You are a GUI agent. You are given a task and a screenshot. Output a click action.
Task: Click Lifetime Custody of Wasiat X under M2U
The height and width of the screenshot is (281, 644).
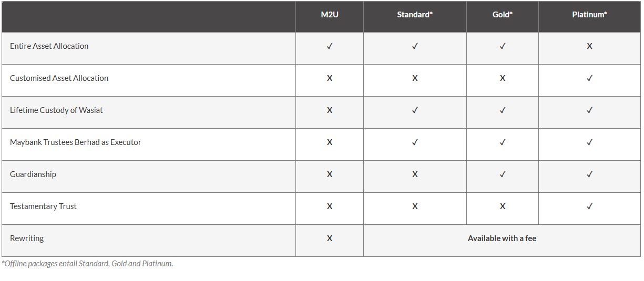click(330, 110)
